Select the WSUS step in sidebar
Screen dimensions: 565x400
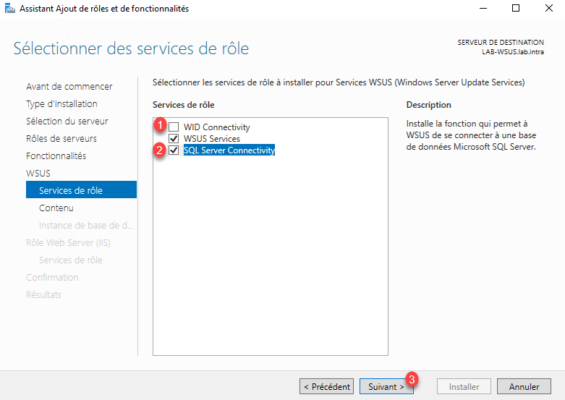point(38,173)
